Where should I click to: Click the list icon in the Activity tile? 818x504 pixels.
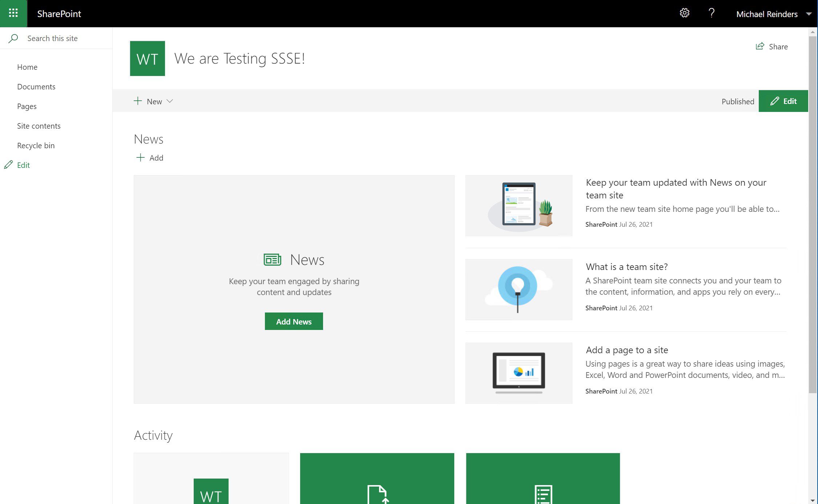coord(544,495)
